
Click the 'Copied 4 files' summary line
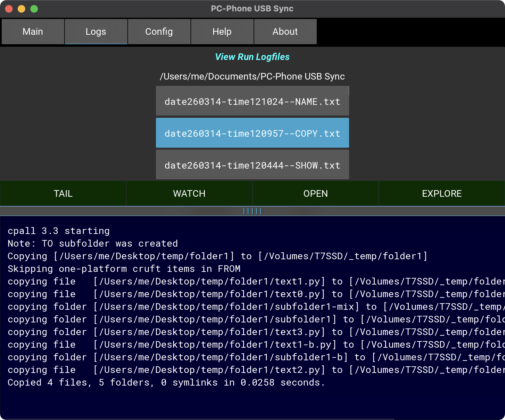pyautogui.click(x=166, y=382)
